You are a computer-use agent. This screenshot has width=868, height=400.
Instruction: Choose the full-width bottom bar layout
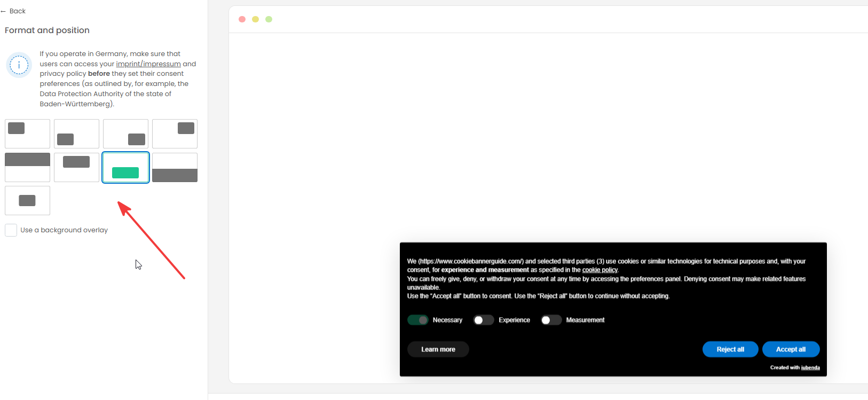175,167
